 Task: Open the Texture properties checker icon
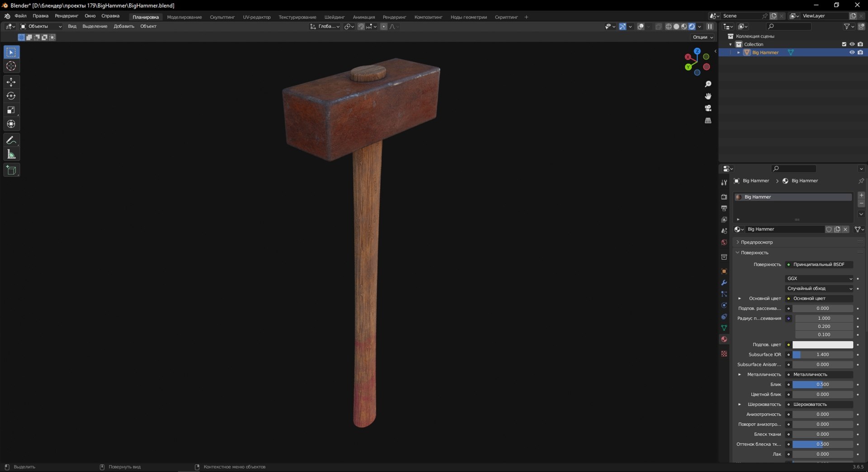point(724,353)
